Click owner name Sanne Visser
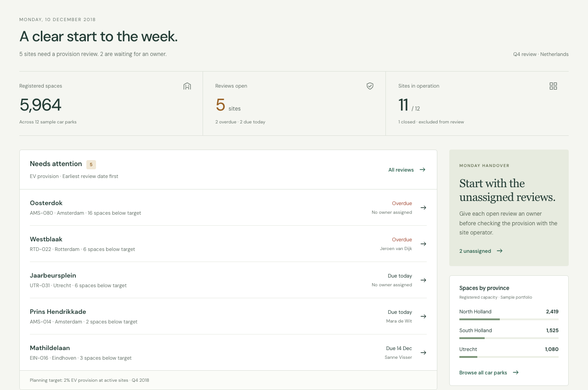This screenshot has width=588, height=390. pyautogui.click(x=398, y=357)
